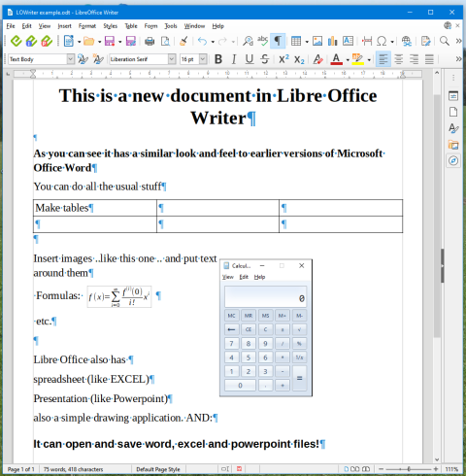Image resolution: width=466 pixels, height=476 pixels.
Task: Toggle bold formatting
Action: (218, 59)
